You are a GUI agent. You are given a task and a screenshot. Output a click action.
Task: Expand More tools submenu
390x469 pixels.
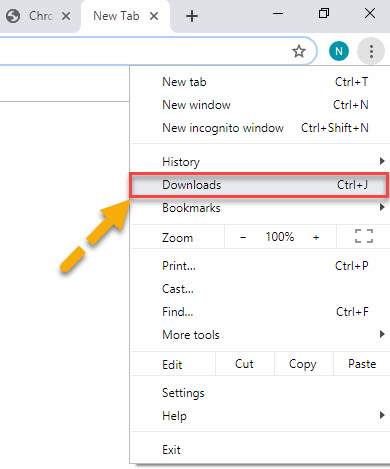point(260,335)
